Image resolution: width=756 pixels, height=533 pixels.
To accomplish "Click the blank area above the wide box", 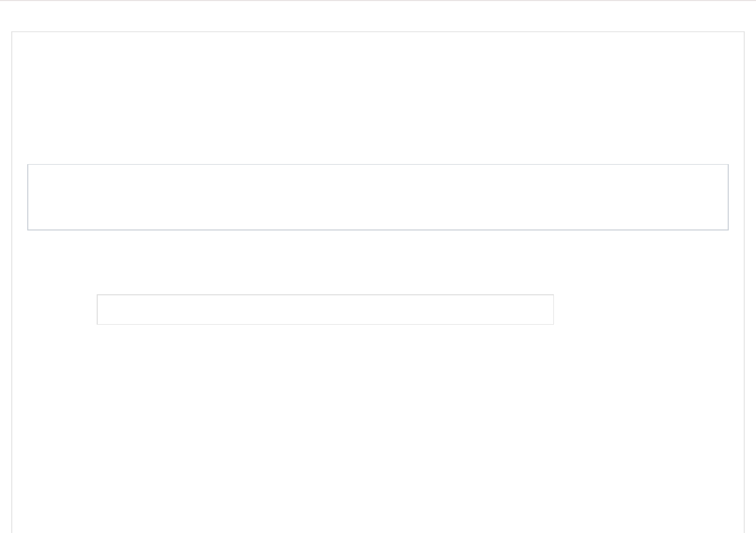I will tap(378, 98).
